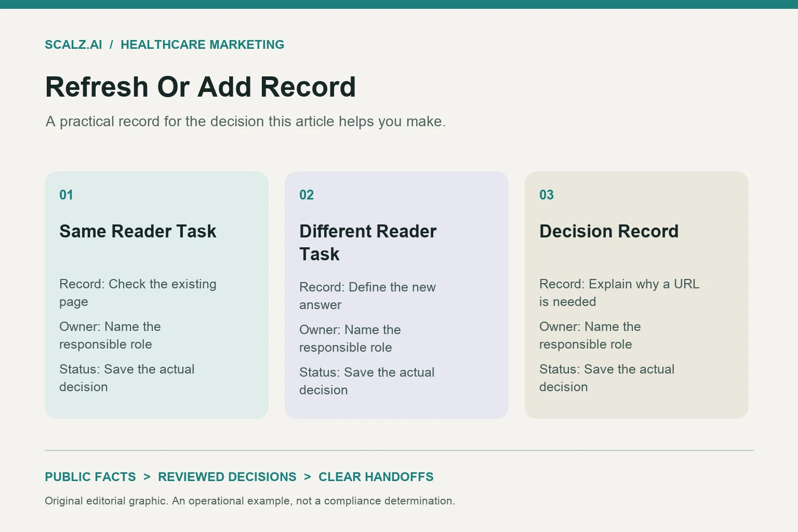Click the Owner line in Same Reader Task card

pos(110,336)
